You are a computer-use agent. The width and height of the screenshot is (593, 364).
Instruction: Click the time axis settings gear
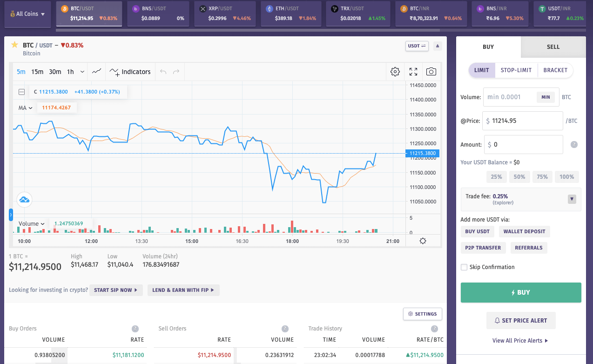click(423, 241)
